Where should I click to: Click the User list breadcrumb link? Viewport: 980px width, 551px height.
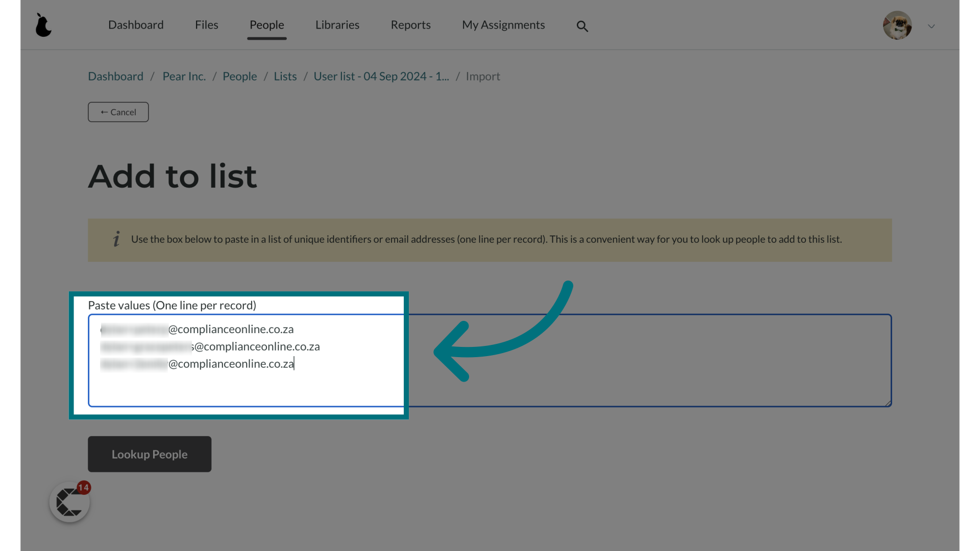pyautogui.click(x=381, y=76)
